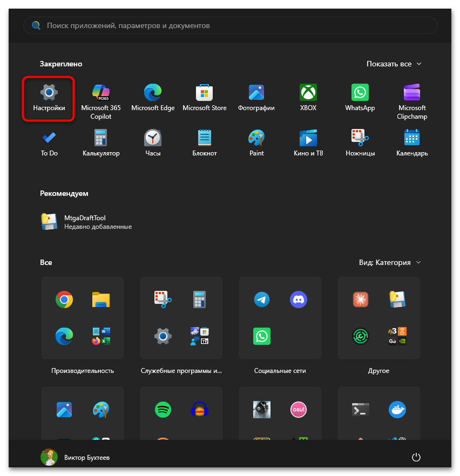Open the Календарь app
Screen dimensions: 460x476
(x=412, y=142)
